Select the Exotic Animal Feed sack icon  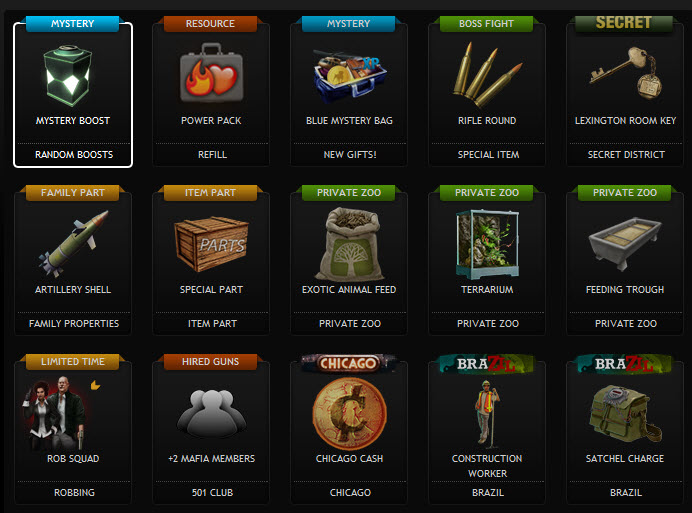pos(350,244)
